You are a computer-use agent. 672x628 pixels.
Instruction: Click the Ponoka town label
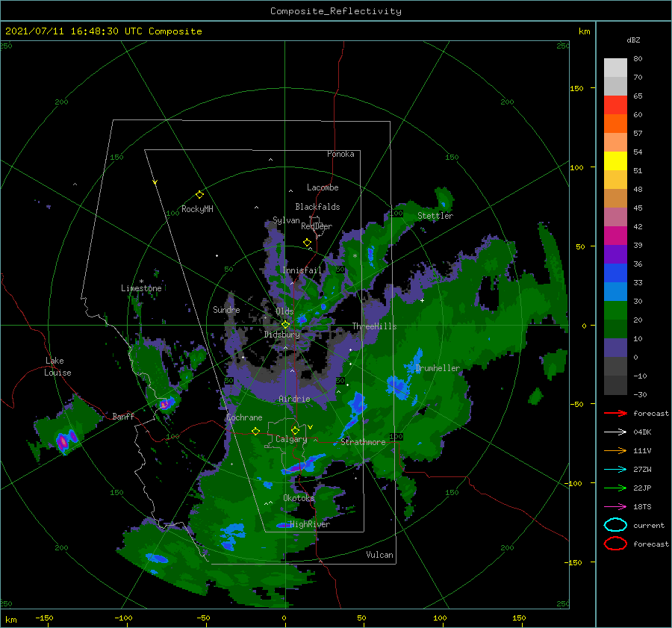[x=340, y=154]
